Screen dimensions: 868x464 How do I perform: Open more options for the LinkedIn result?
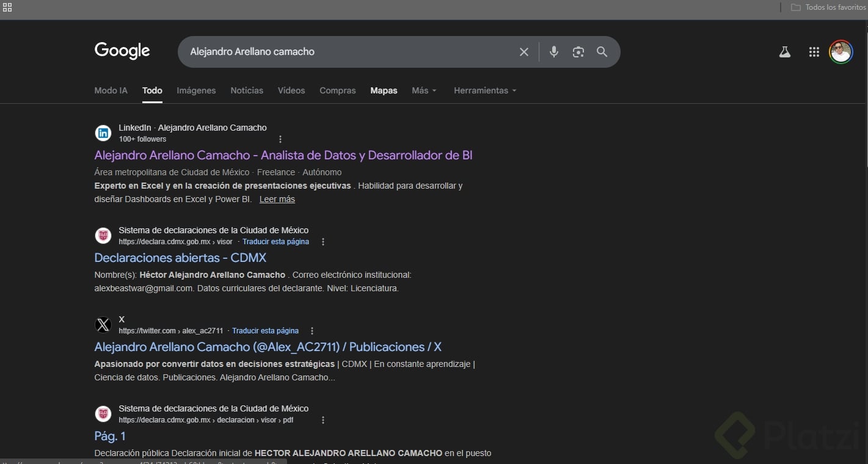[280, 139]
